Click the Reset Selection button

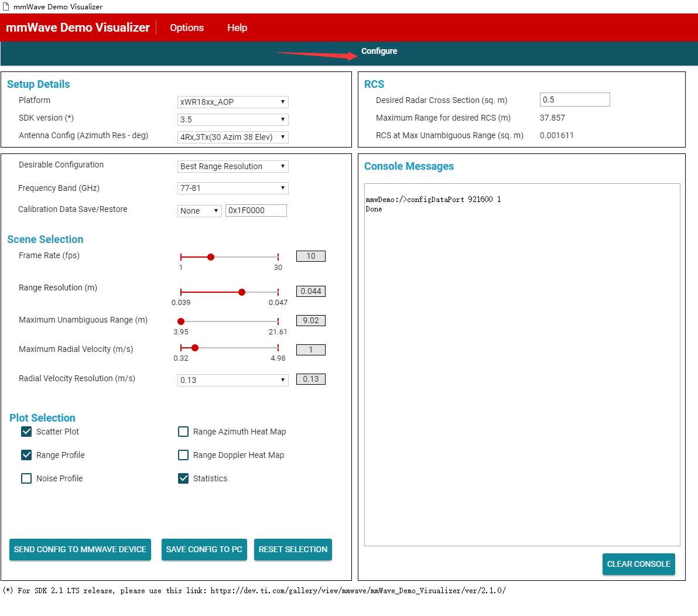click(x=293, y=550)
